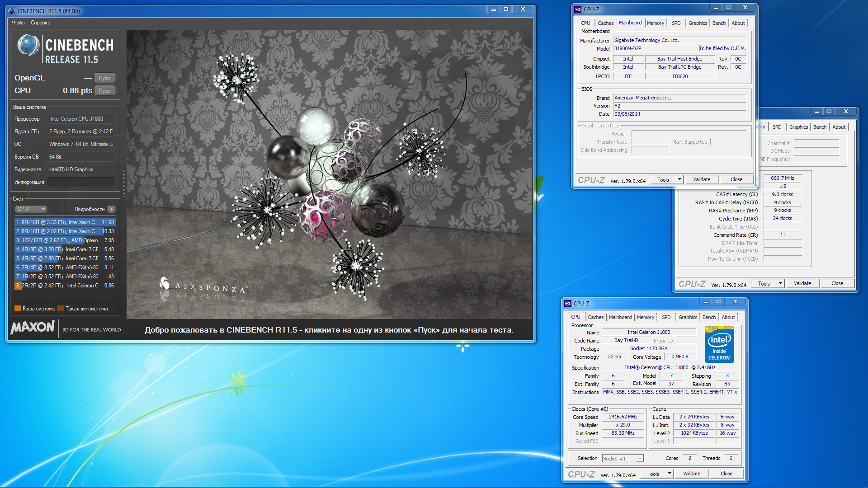Switch to Memory tab in Mainboard CPU-Z window
This screenshot has height=488, width=868.
pyautogui.click(x=656, y=23)
